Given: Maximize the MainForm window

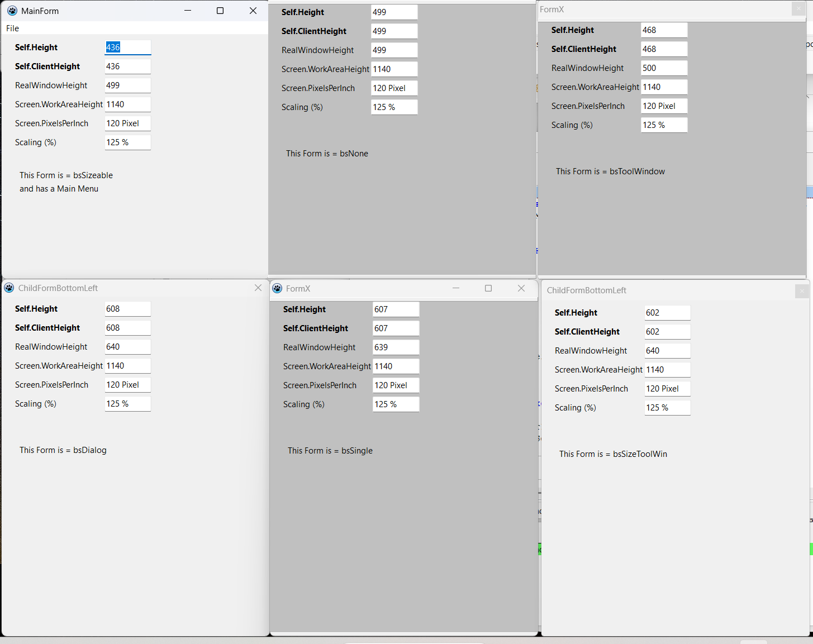Looking at the screenshot, I should tap(220, 11).
